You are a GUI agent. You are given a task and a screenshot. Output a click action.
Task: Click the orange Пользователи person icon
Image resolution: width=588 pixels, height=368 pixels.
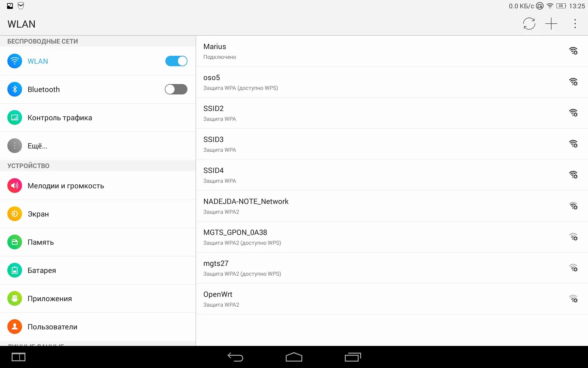15,327
